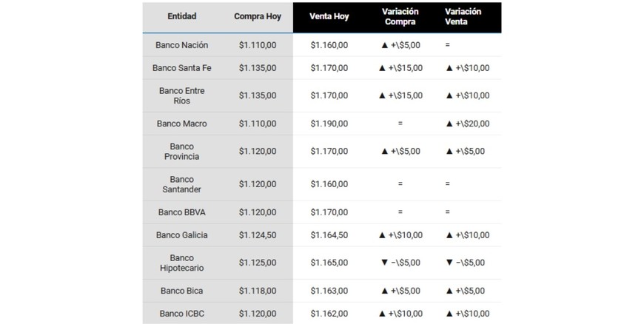Select the Compra Hoy column header

click(258, 16)
